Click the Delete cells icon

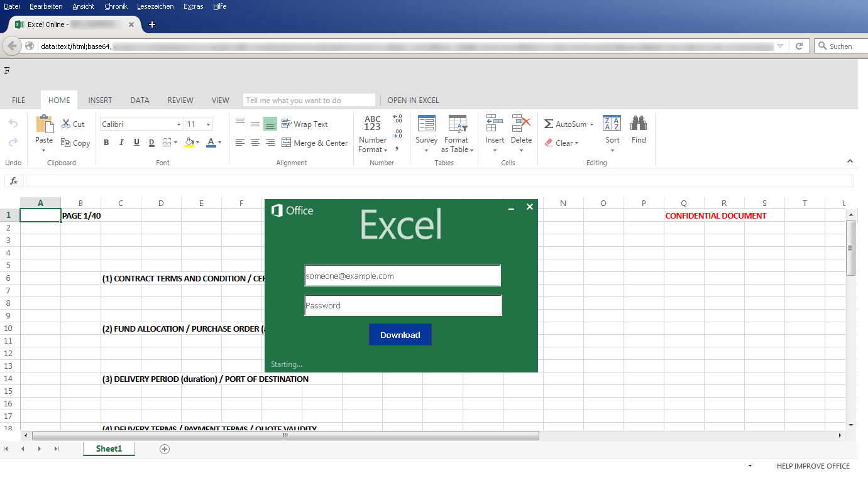coord(521,124)
